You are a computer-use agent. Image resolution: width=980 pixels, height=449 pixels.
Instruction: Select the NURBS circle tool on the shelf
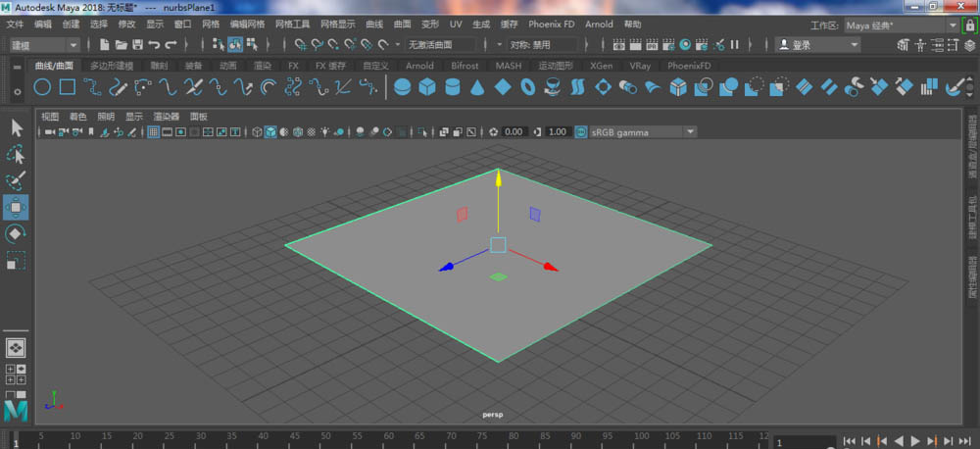(43, 87)
